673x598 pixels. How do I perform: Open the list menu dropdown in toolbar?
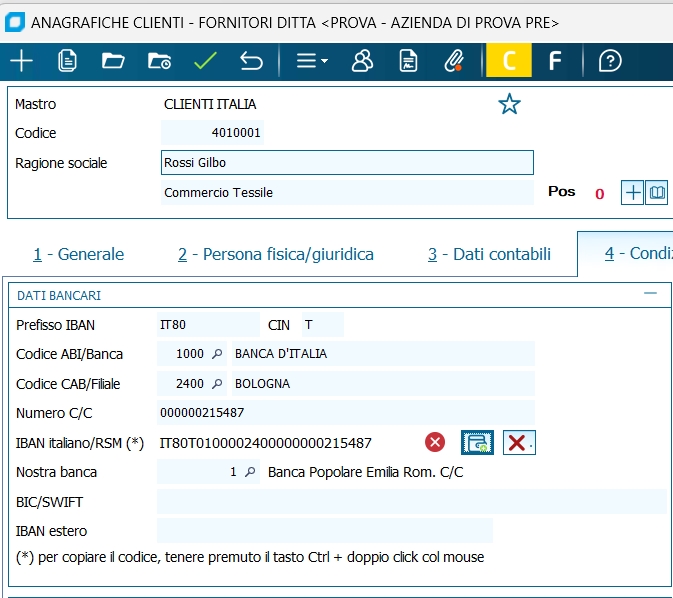click(312, 61)
